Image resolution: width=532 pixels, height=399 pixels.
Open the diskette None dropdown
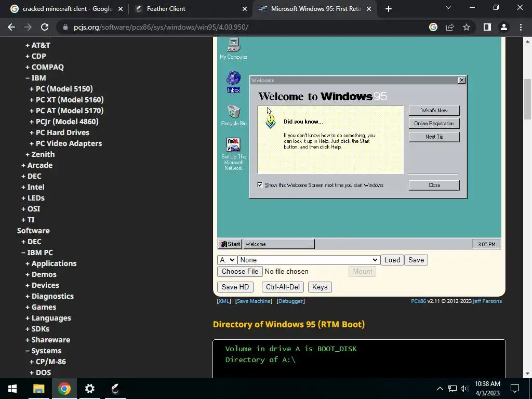point(309,260)
